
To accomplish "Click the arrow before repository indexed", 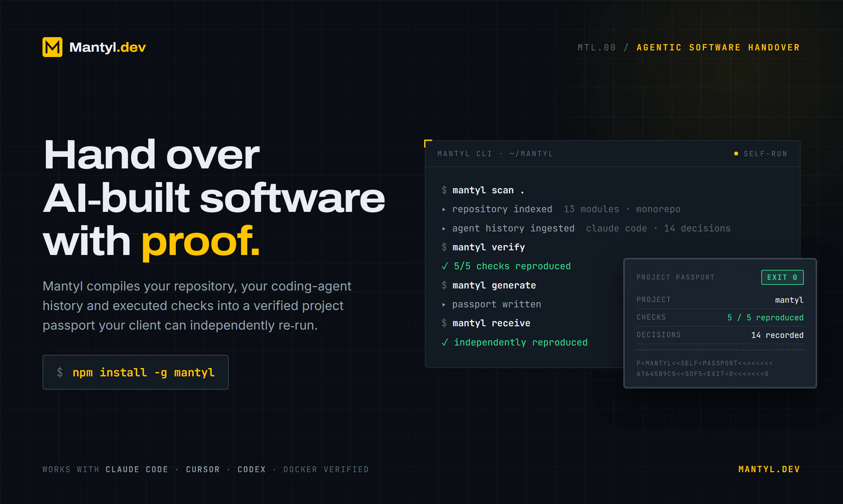I will [x=444, y=210].
